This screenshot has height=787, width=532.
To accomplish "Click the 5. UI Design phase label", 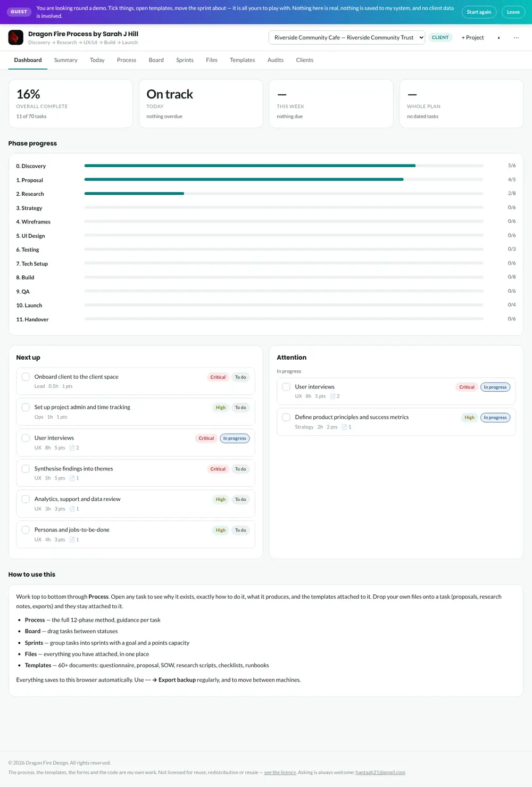I will (30, 236).
